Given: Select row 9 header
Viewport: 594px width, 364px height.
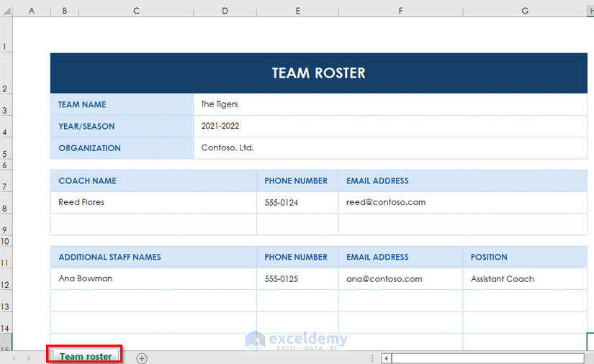Looking at the screenshot, I should tap(6, 224).
